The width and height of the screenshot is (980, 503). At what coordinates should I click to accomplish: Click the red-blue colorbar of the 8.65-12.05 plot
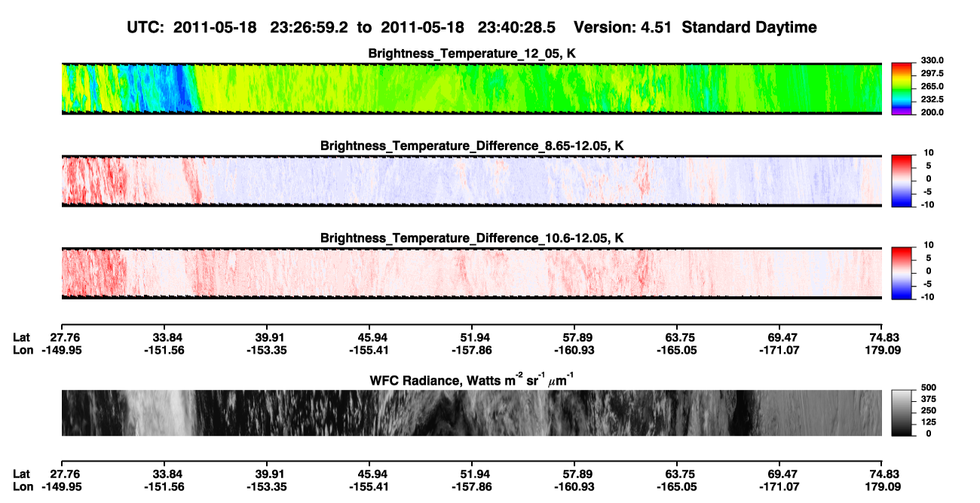902,179
